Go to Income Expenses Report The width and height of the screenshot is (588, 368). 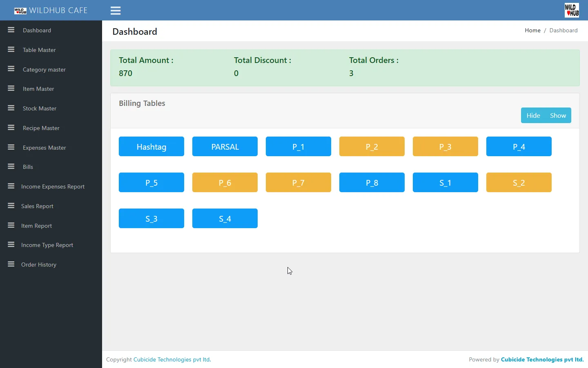point(53,186)
